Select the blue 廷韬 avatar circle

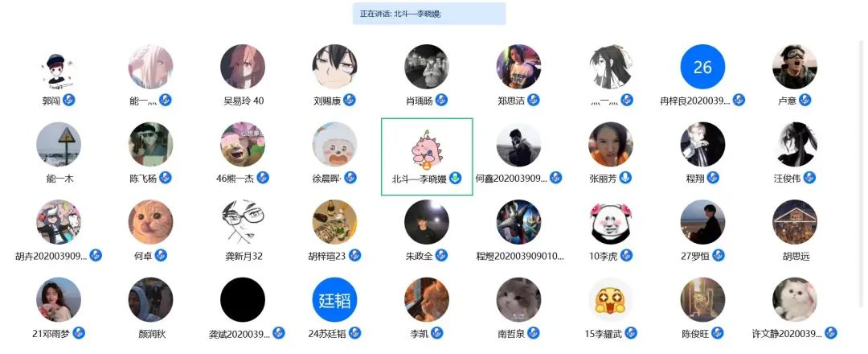tap(334, 300)
